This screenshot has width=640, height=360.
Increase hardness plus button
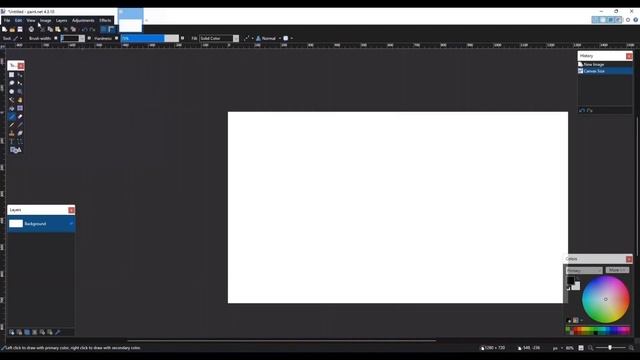(182, 38)
